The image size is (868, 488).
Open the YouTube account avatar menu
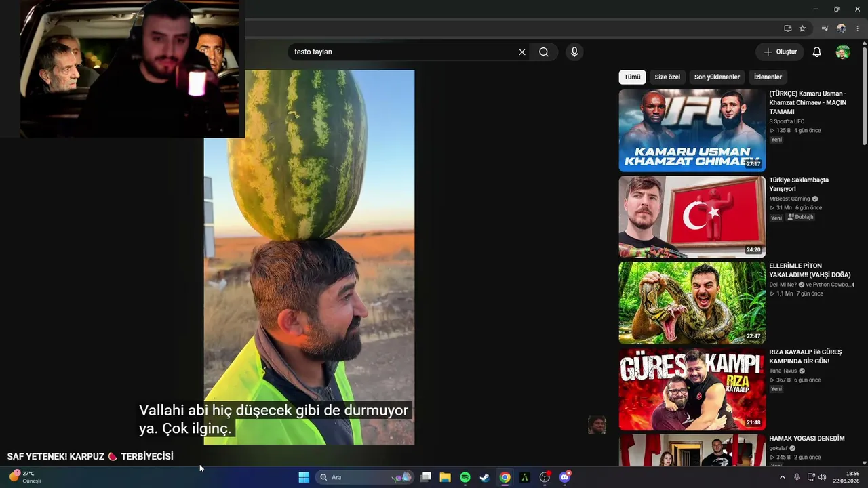pos(843,52)
